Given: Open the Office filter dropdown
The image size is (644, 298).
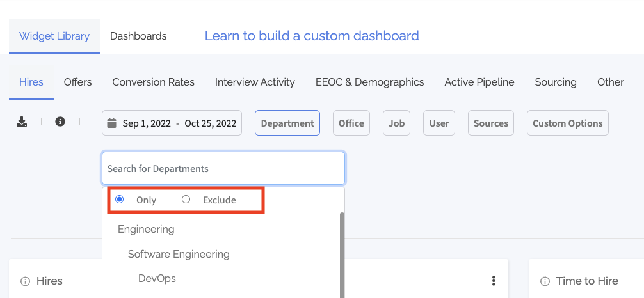Looking at the screenshot, I should click(351, 123).
